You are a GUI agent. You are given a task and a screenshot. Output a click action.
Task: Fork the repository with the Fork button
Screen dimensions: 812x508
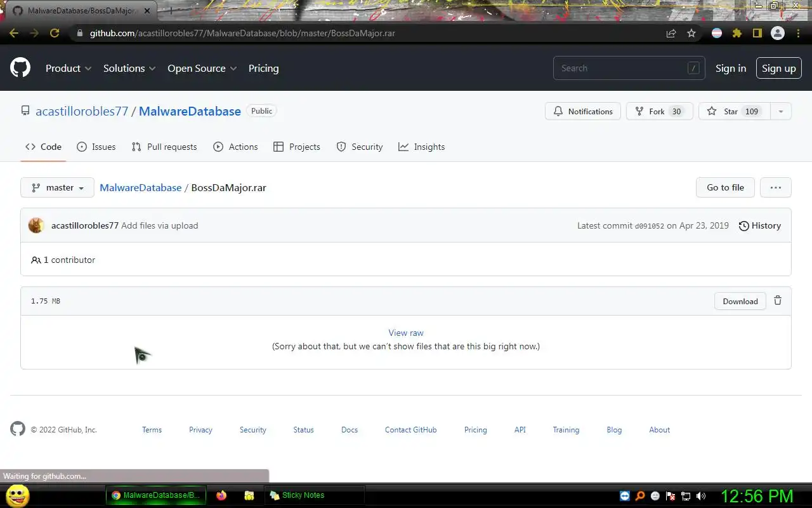[659, 111]
